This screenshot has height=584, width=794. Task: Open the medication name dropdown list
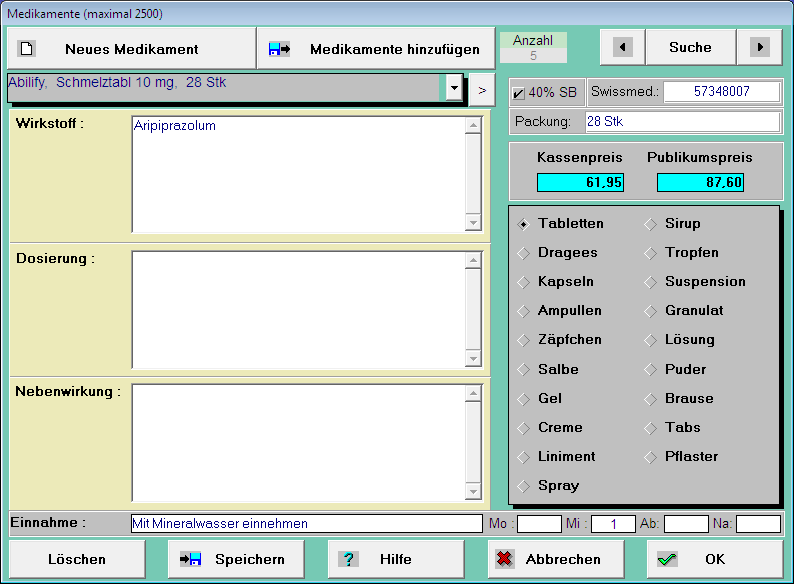454,88
